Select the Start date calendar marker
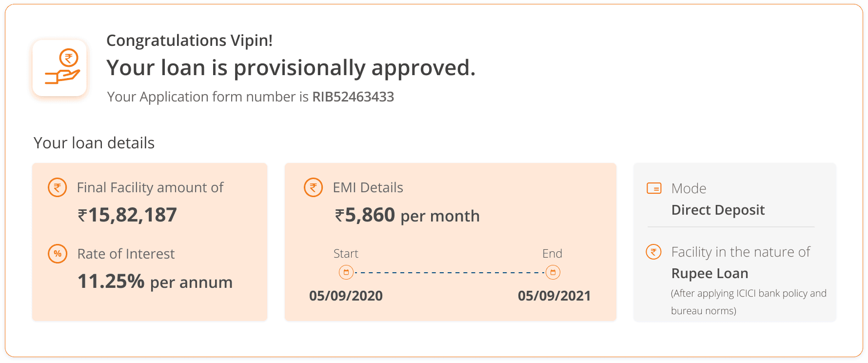 point(346,272)
